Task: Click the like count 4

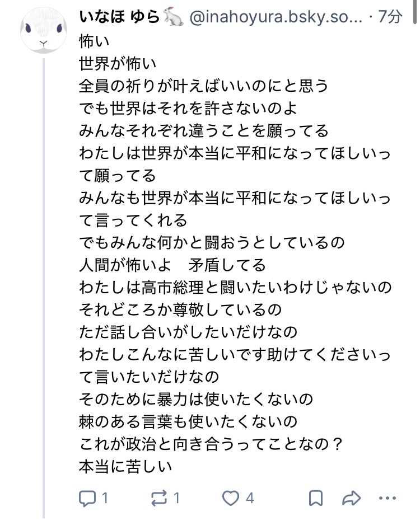Action: click(250, 498)
